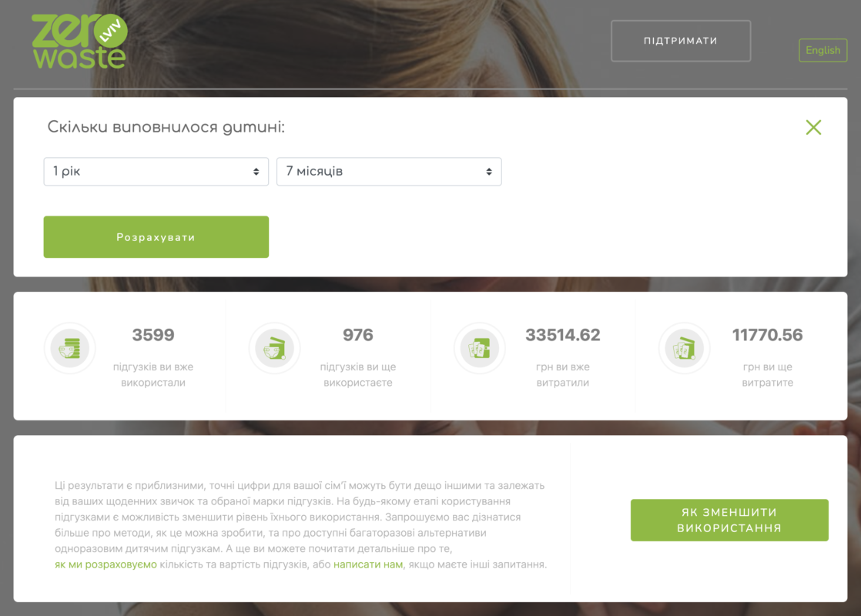Click the 976 diapers remaining figure
This screenshot has width=861, height=616.
(358, 335)
